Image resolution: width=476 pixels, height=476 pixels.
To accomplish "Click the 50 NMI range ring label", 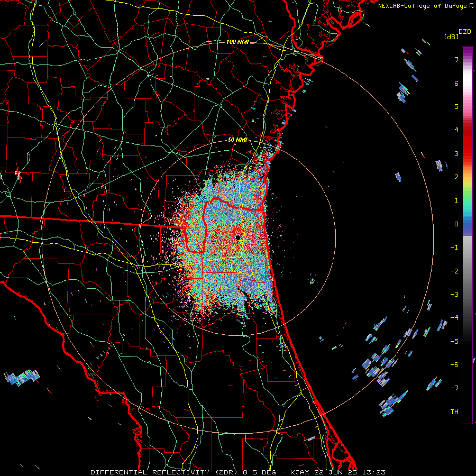I will click(x=237, y=140).
